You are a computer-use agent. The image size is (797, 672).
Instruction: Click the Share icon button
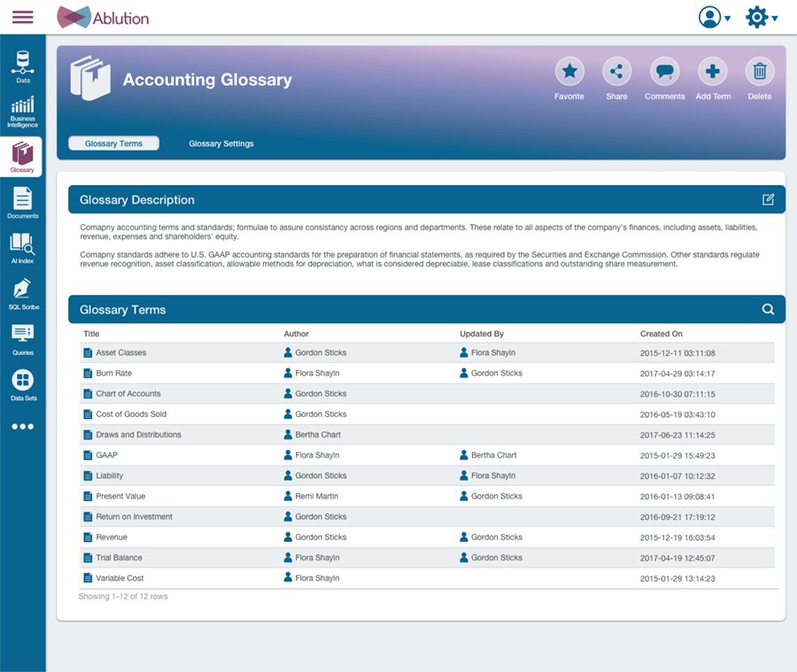[616, 71]
